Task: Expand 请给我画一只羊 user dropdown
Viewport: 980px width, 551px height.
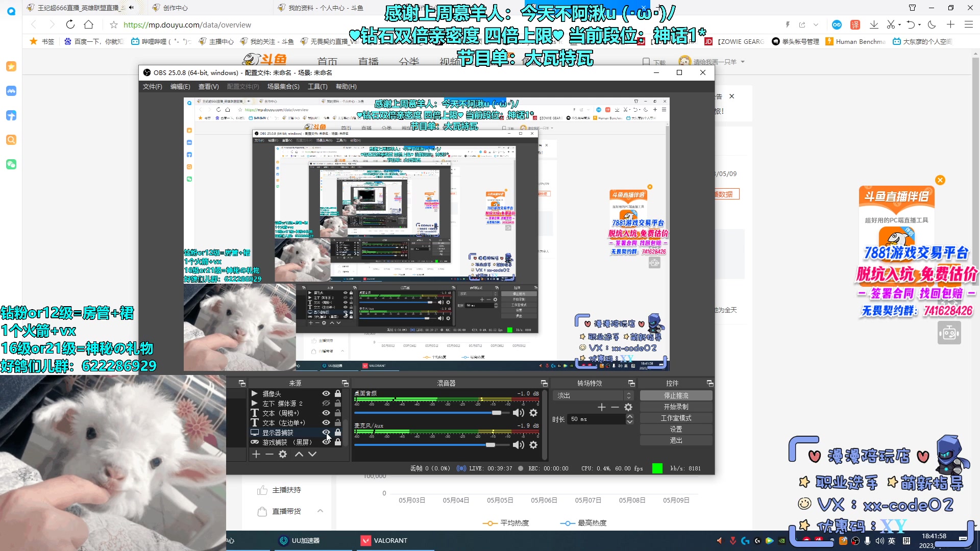Action: (x=743, y=62)
